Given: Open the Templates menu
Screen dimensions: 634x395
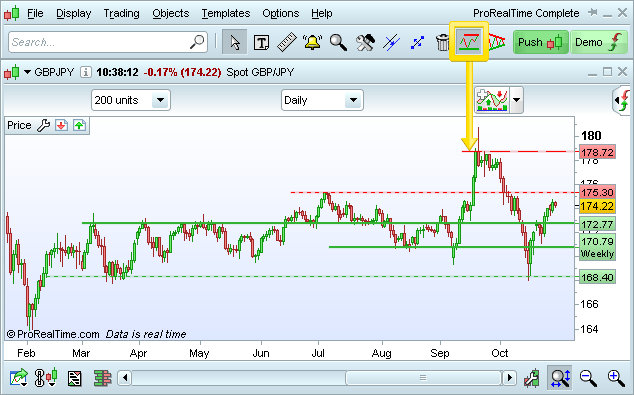Looking at the screenshot, I should pyautogui.click(x=226, y=13).
